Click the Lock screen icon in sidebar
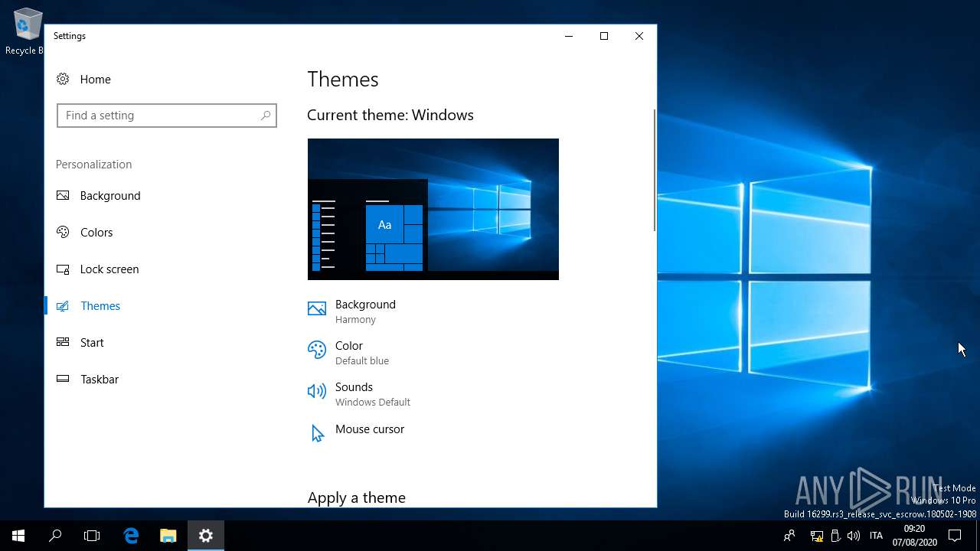The image size is (980, 551). click(x=63, y=269)
